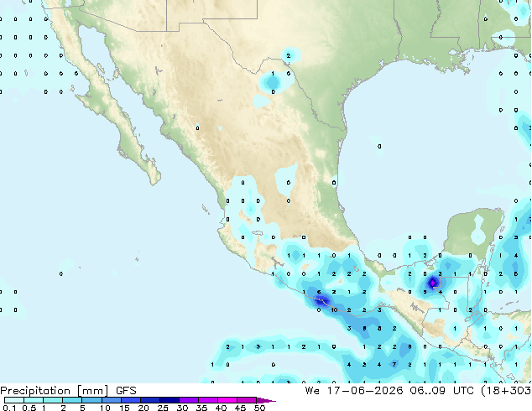Click the 25–30 mm dark navy legend box
The width and height of the screenshot is (532, 411).
click(170, 400)
